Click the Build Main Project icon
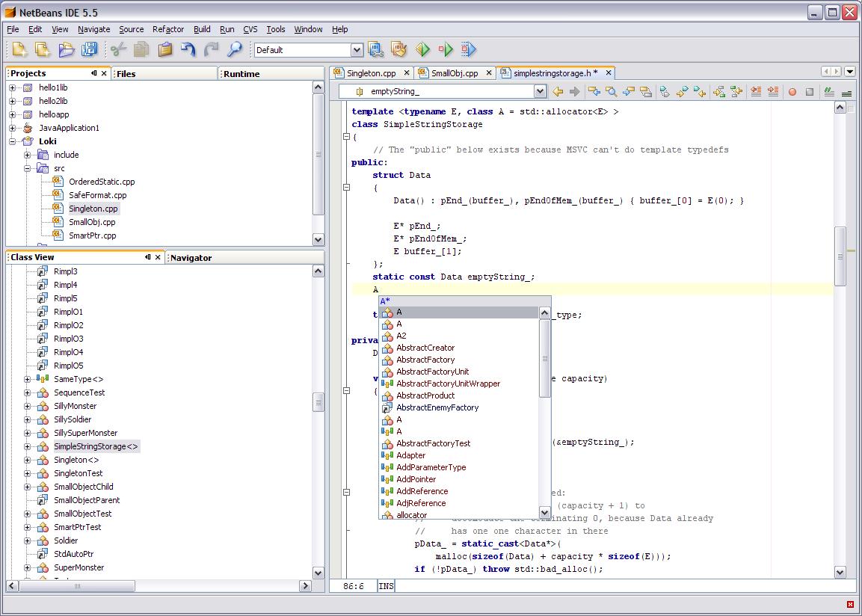 tap(375, 49)
